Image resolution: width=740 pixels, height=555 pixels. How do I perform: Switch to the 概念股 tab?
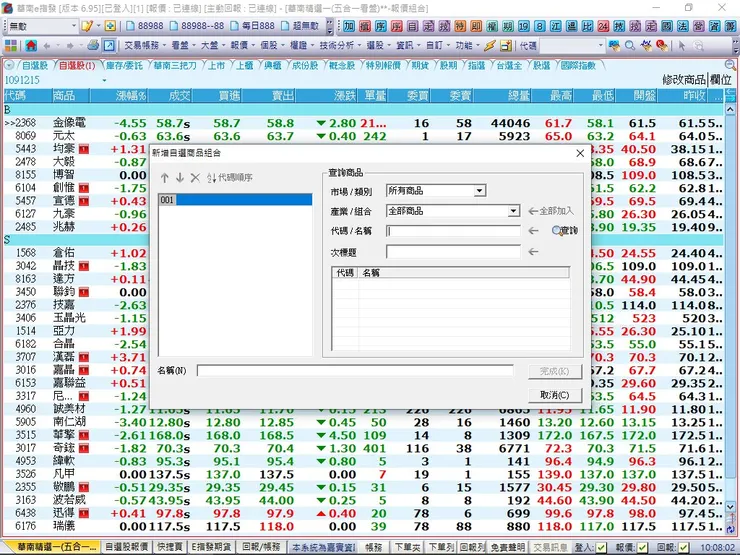point(342,66)
